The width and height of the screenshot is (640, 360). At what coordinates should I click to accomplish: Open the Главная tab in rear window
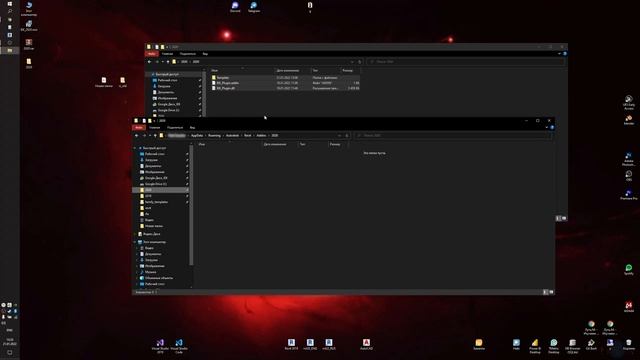pos(167,53)
